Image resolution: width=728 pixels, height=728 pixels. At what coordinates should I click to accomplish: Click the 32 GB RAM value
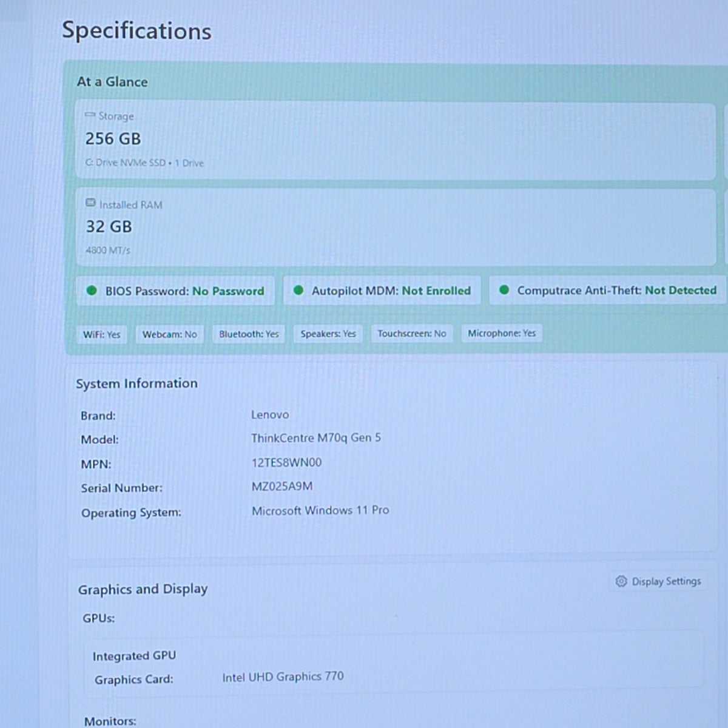(x=109, y=227)
